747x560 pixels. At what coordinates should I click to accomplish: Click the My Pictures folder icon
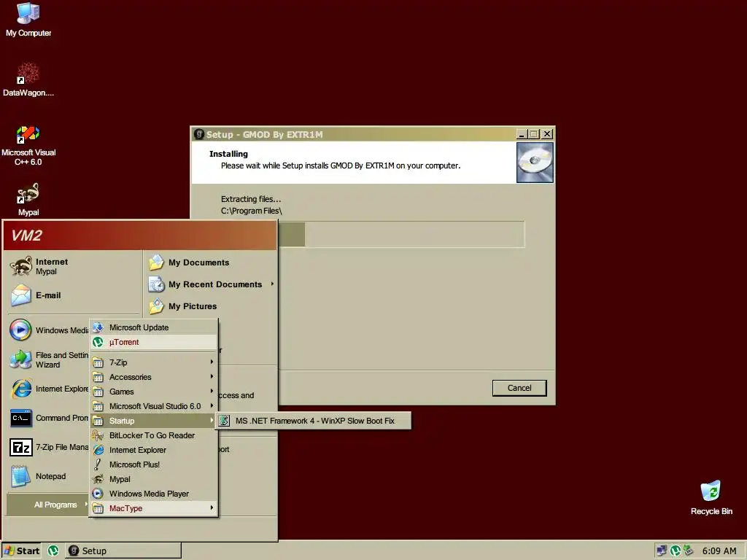(x=156, y=306)
